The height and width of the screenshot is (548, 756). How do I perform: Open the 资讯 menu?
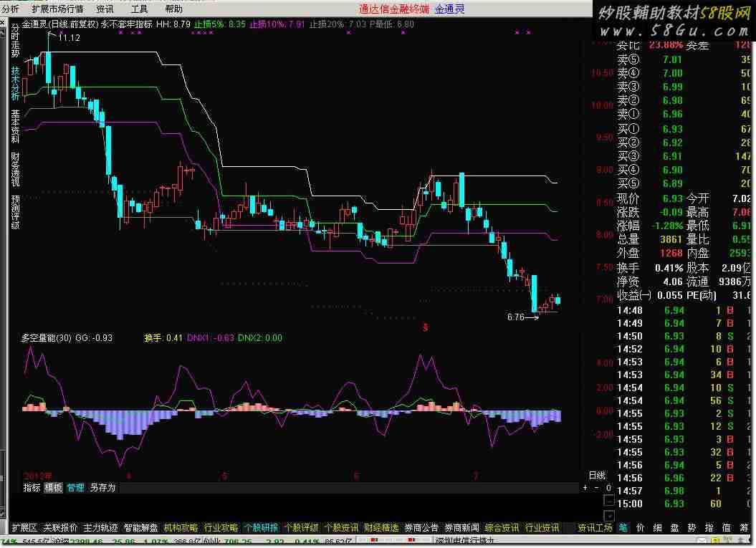(x=105, y=9)
